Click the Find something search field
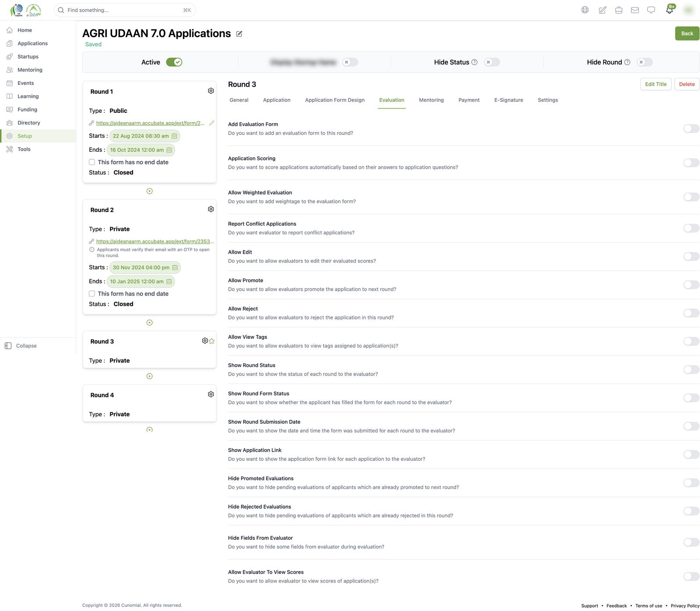Viewport: 700px width, 611px height. [125, 10]
